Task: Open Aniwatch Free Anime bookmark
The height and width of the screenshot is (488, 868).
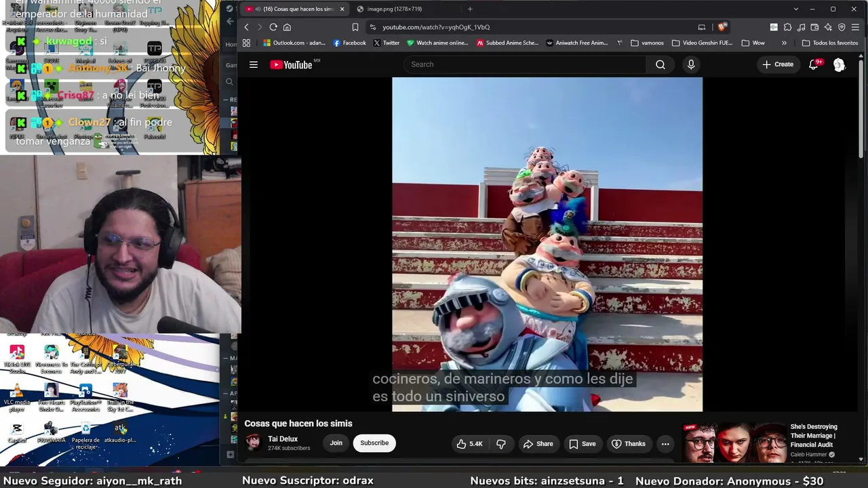Action: click(x=577, y=43)
